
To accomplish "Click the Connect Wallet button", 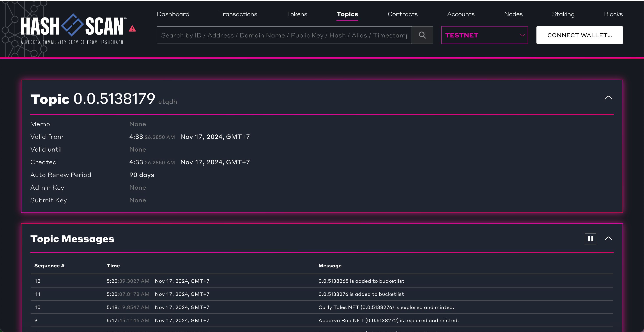I will [580, 35].
